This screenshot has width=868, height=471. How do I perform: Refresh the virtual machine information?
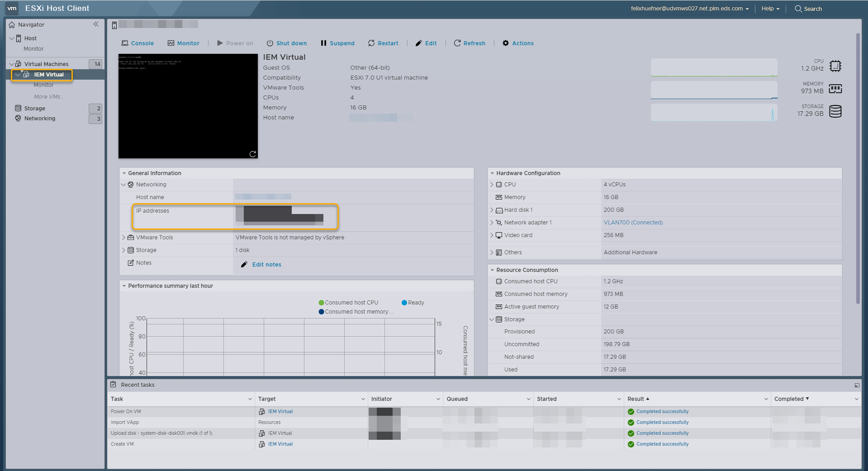tap(470, 43)
